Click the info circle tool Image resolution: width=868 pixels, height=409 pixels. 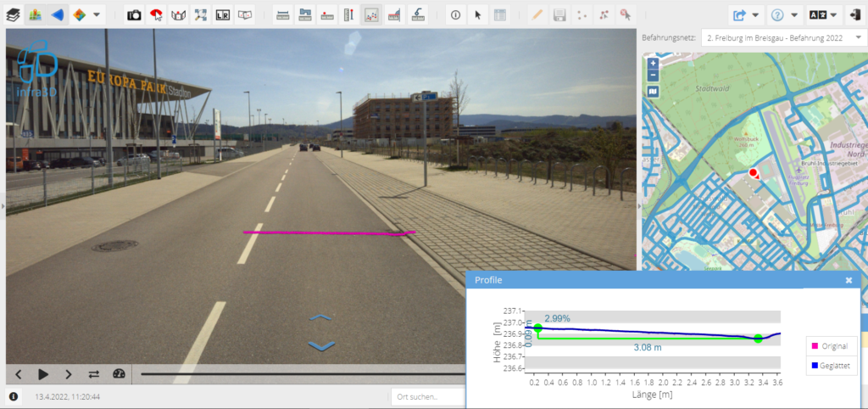455,15
